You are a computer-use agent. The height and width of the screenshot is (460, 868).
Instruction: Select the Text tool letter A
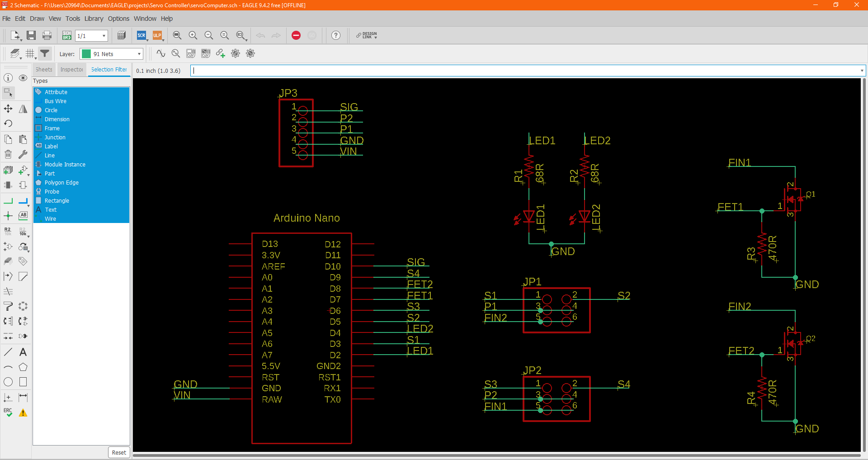coord(23,352)
